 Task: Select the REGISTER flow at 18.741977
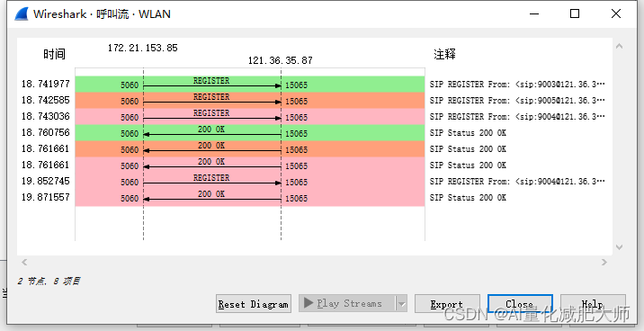click(250, 85)
